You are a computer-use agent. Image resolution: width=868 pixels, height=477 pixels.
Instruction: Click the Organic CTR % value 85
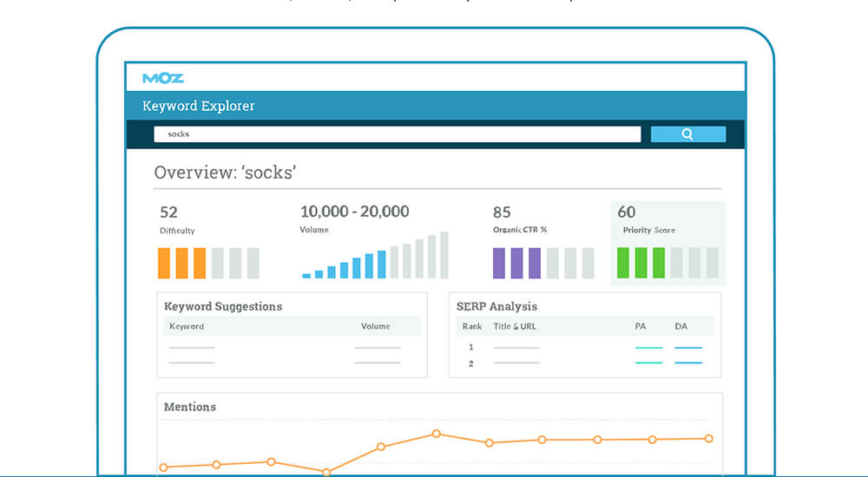click(502, 212)
